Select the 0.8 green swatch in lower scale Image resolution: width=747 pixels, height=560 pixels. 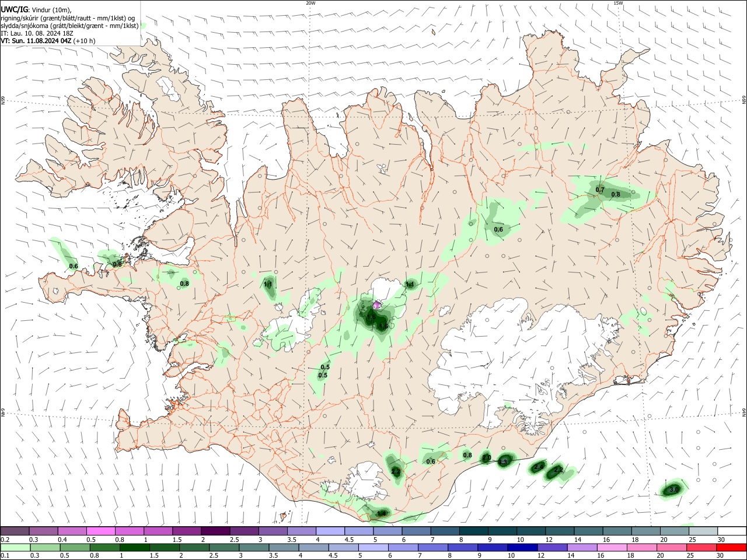(104, 547)
